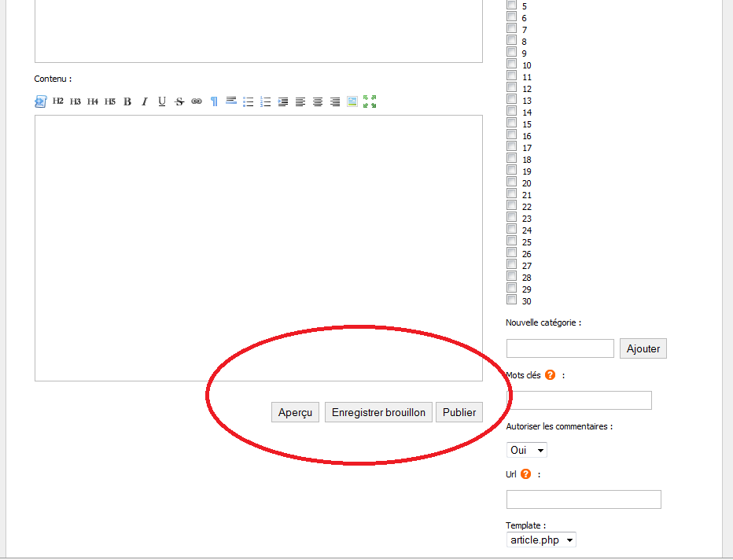Toggle italic text formatting
733x560 pixels.
point(145,101)
